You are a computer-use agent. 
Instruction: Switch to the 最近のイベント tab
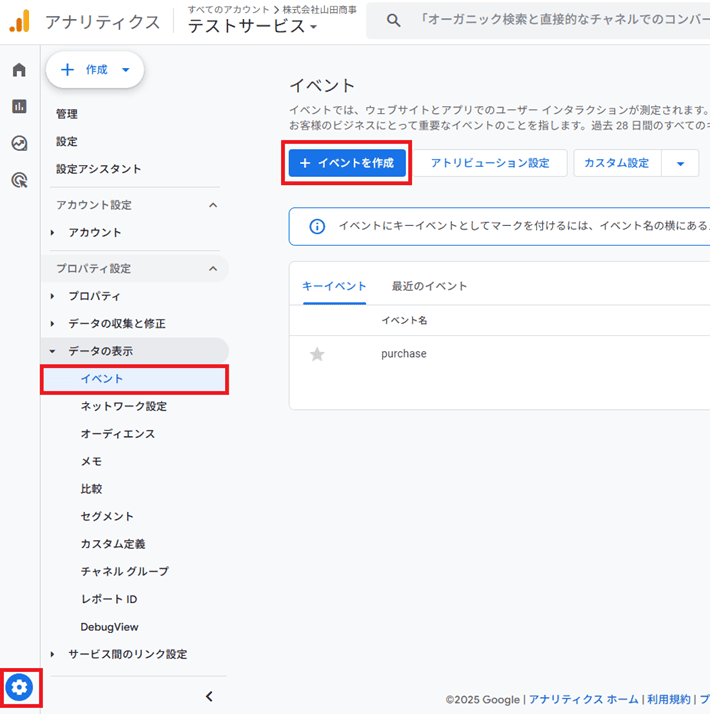click(x=429, y=286)
